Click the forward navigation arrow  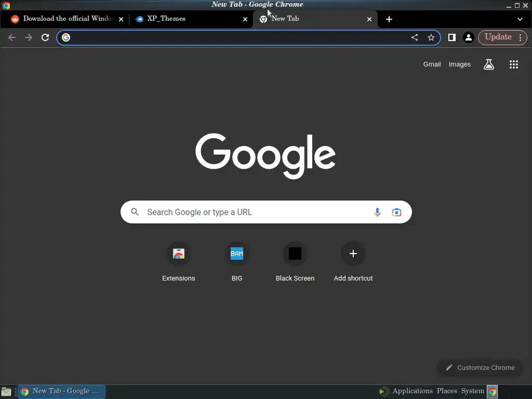click(29, 37)
